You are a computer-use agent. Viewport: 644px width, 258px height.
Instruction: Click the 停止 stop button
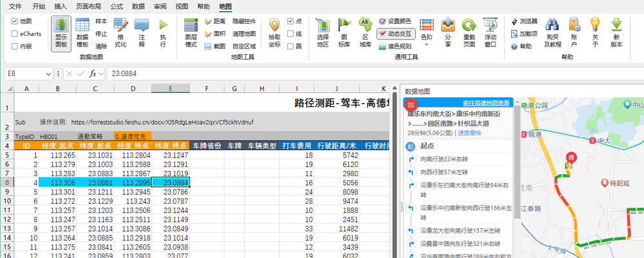click(101, 34)
